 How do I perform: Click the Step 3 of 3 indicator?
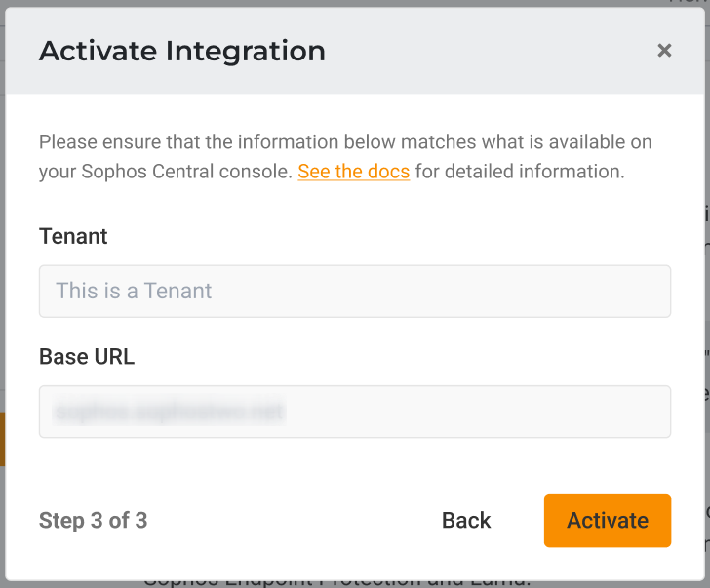[x=93, y=521]
